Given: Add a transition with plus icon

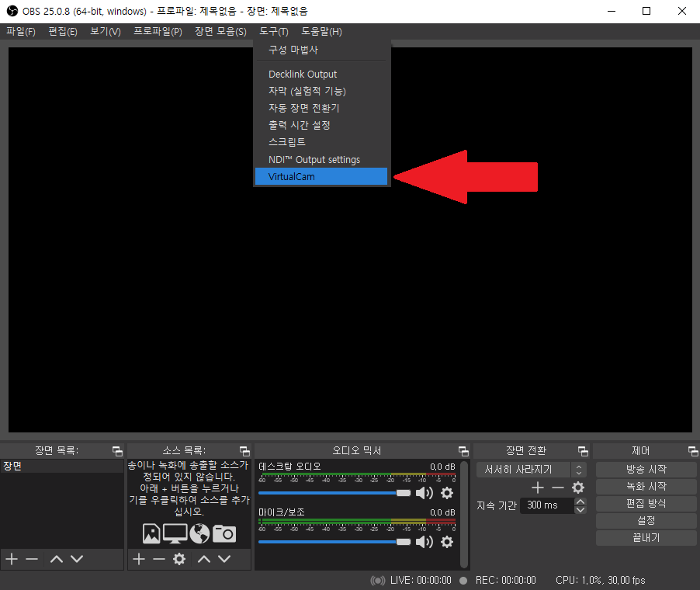Looking at the screenshot, I should (538, 488).
